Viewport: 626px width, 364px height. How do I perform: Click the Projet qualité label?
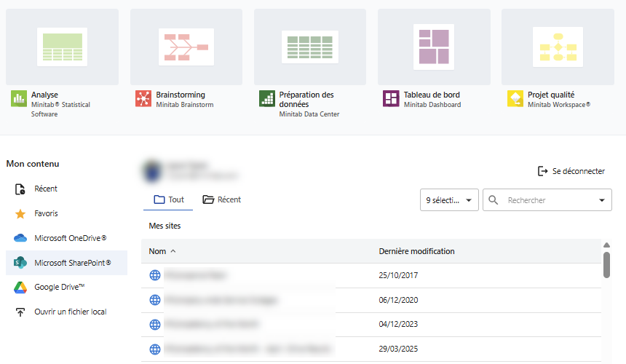tap(551, 95)
